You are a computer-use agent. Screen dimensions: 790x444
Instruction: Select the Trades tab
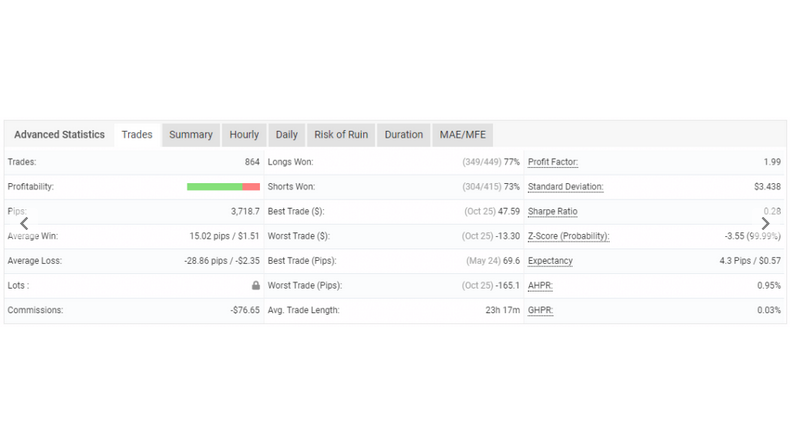point(137,135)
